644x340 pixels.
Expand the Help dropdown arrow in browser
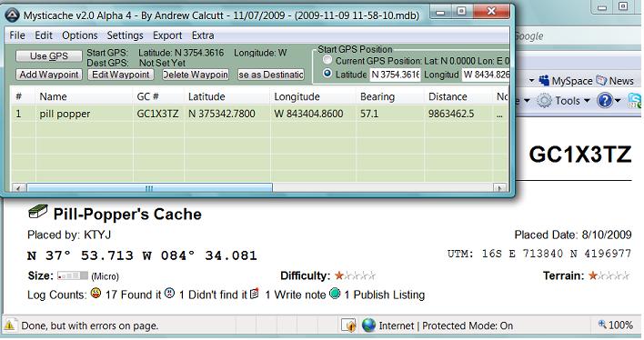(618, 101)
